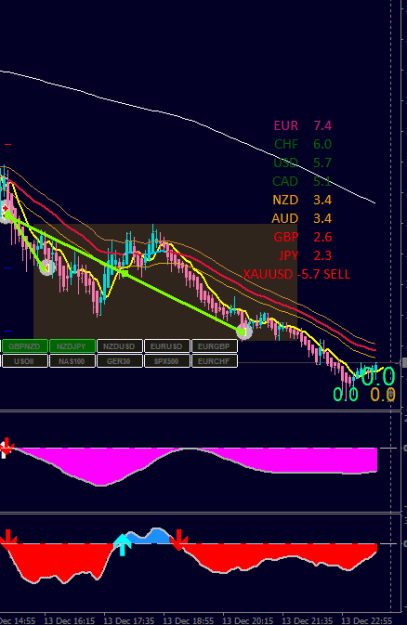The height and width of the screenshot is (625, 407).
Task: Click the XAUUSD -5.7 SELL signal label
Action: point(297,274)
